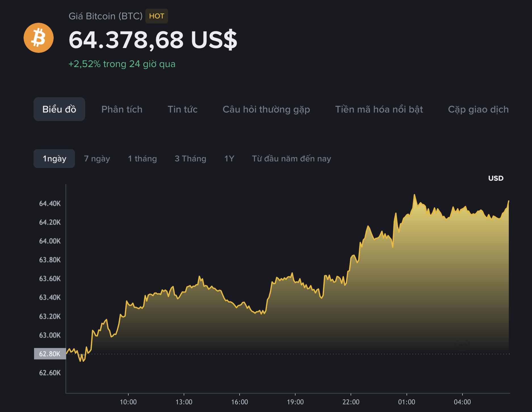Click the price 64.378,68 US$

[153, 40]
